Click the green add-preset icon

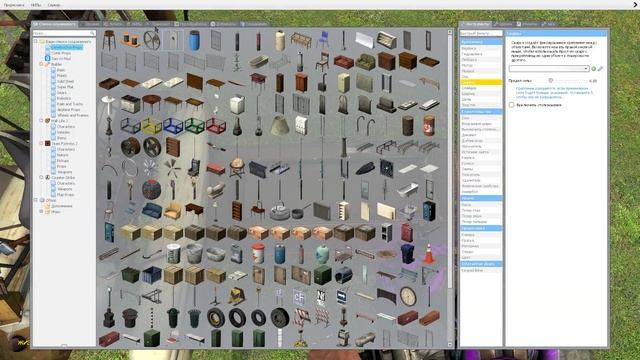593,69
